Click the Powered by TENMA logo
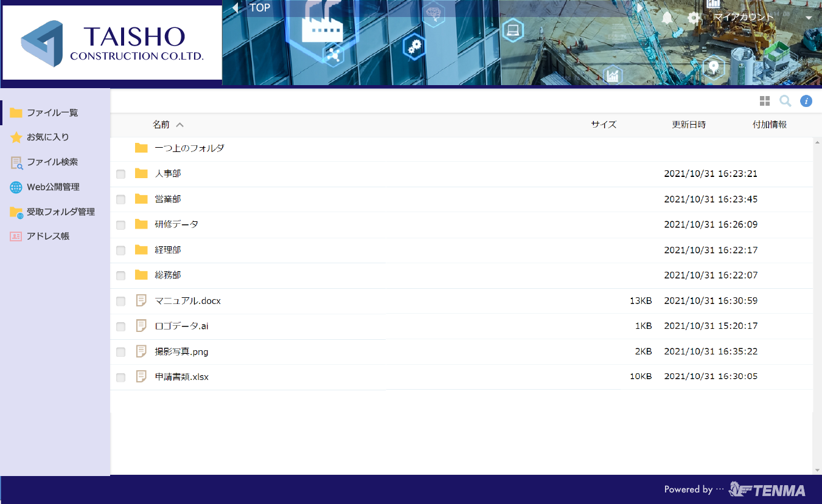 [735, 489]
